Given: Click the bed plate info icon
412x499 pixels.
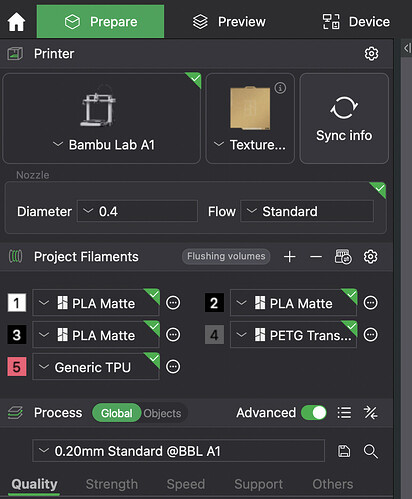Looking at the screenshot, I should [280, 88].
